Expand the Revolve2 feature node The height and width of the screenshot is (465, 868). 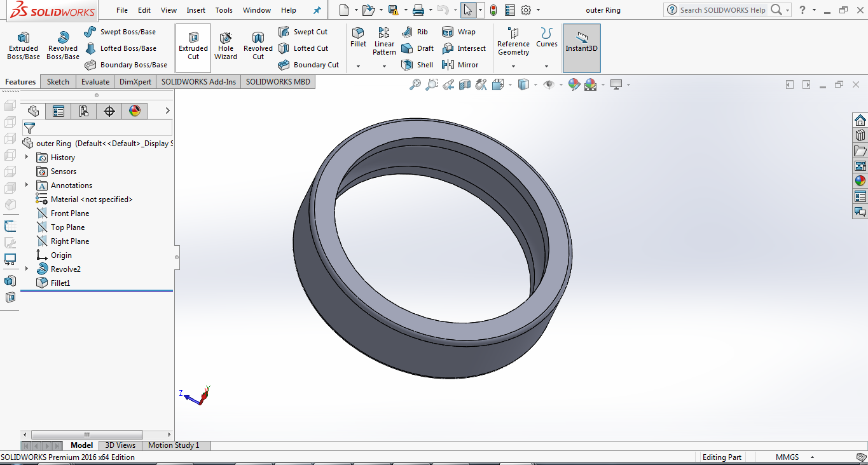pyautogui.click(x=27, y=269)
